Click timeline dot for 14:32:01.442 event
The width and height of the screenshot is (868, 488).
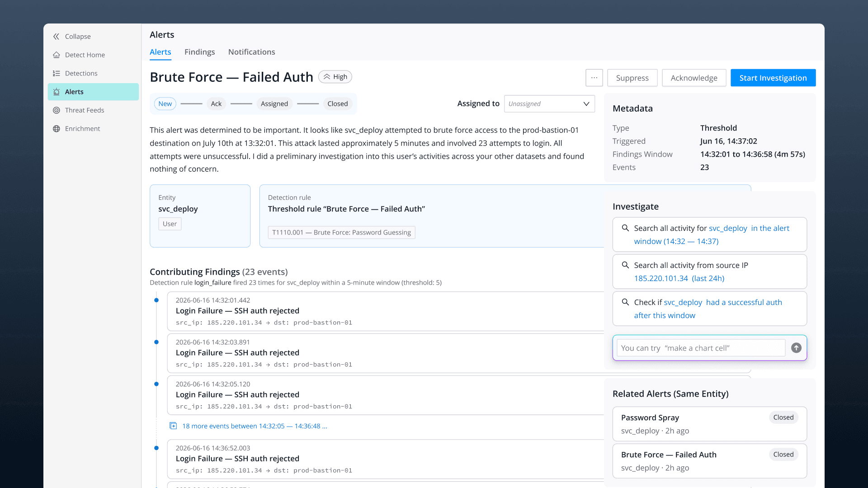coord(156,300)
